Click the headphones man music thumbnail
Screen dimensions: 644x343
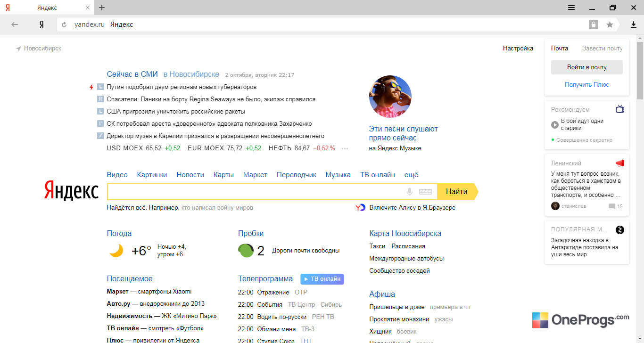point(390,97)
